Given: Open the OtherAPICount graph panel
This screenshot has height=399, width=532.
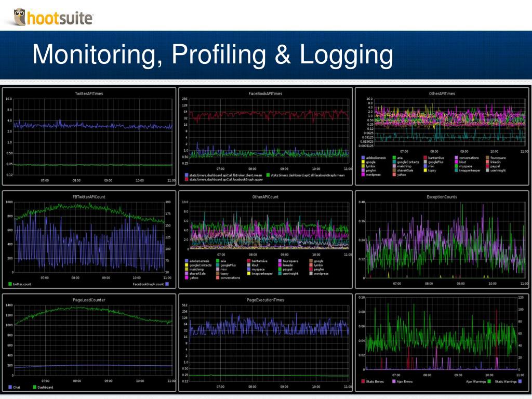Looking at the screenshot, I should 265,240.
